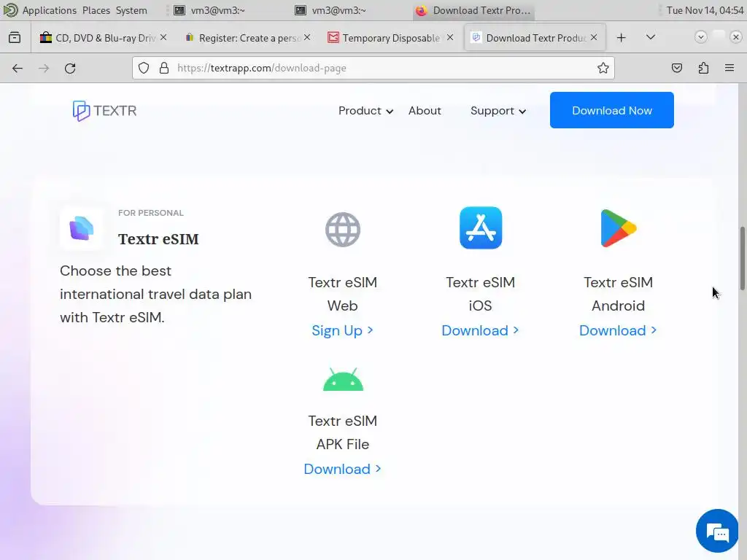Click the clock showing Tue Nov 14

tap(705, 10)
